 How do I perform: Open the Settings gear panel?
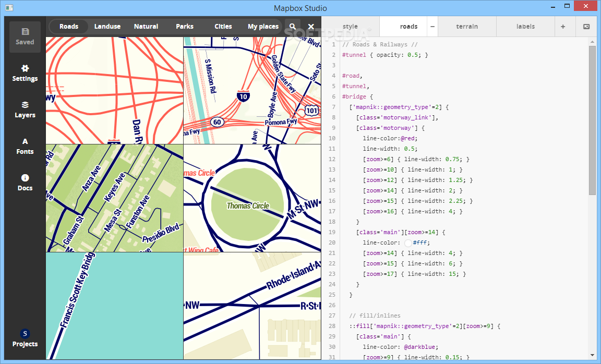[x=25, y=73]
